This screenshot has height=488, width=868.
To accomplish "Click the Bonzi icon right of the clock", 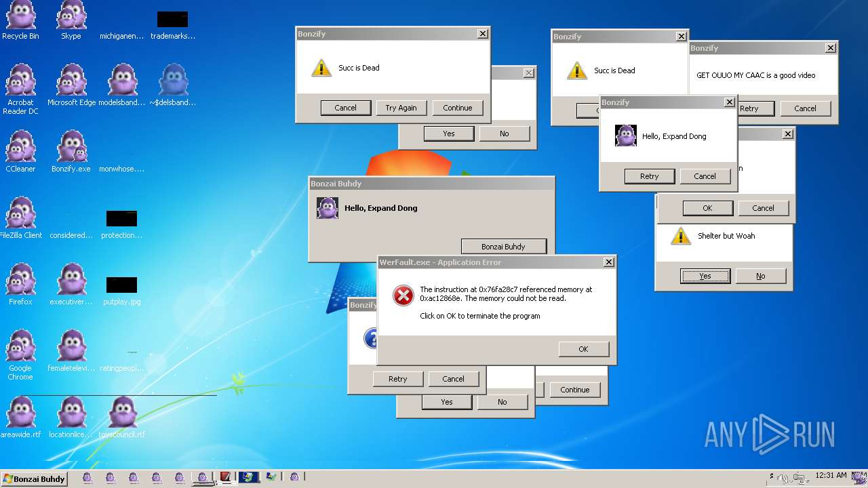I will click(x=858, y=478).
